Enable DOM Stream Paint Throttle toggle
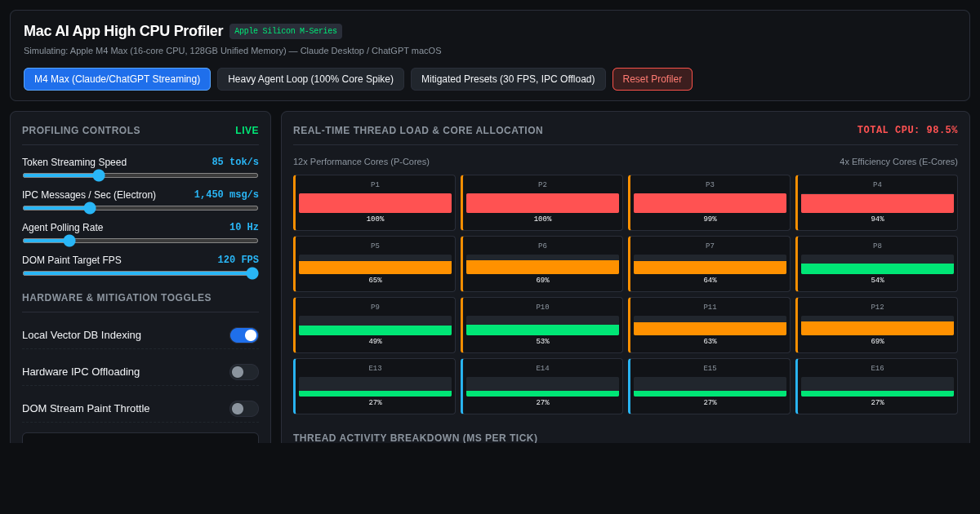Image resolution: width=980 pixels, height=514 pixels. click(x=244, y=409)
